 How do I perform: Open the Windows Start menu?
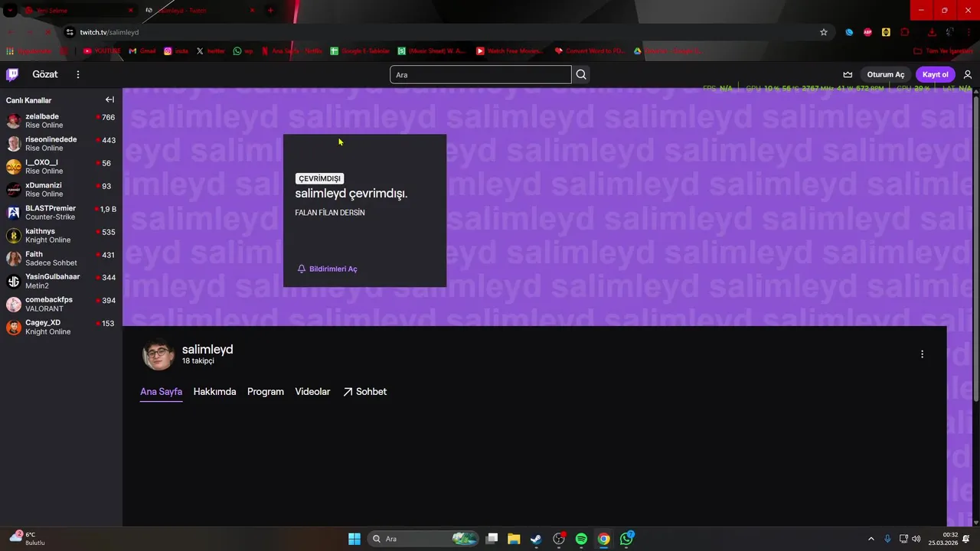354,539
